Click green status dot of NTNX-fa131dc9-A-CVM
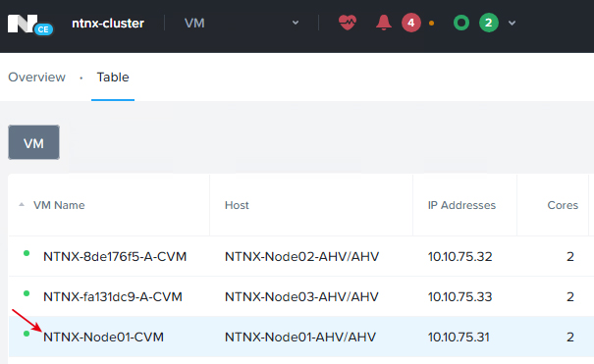 point(27,293)
